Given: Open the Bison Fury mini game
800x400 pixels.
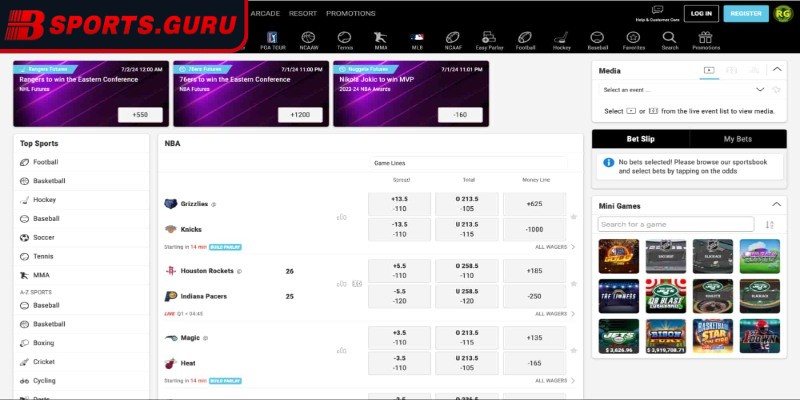Looking at the screenshot, I should (x=665, y=336).
